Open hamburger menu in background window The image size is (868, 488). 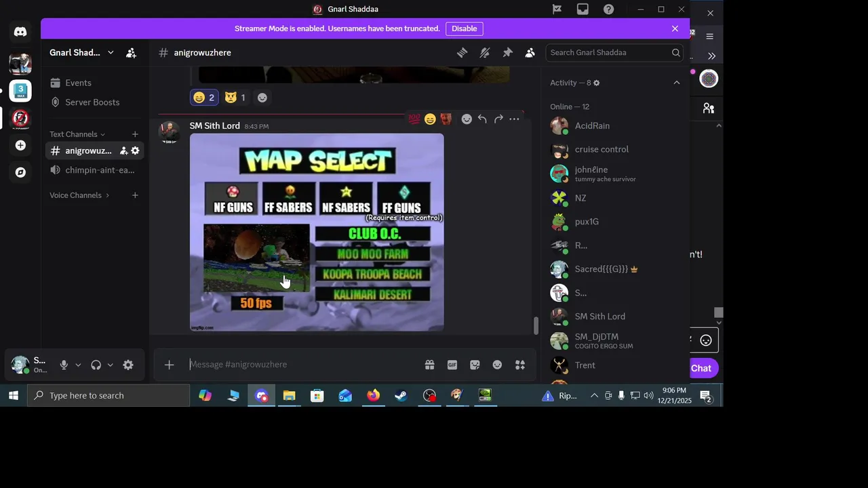[x=709, y=36]
